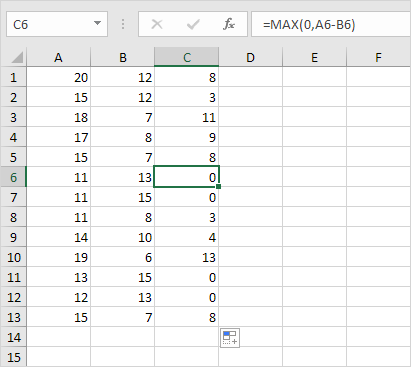Click cell B3 containing 7

click(x=122, y=117)
